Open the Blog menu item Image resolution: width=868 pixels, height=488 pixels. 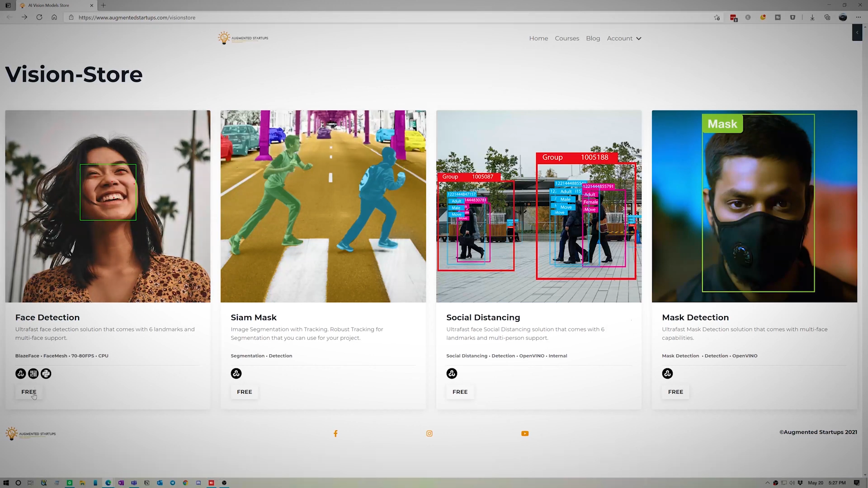pos(593,38)
